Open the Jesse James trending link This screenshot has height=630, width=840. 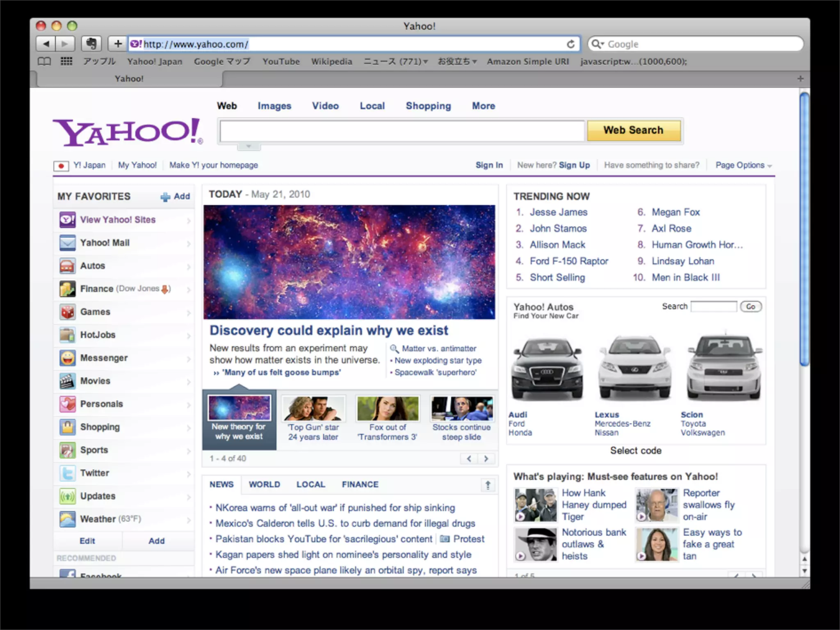point(558,212)
